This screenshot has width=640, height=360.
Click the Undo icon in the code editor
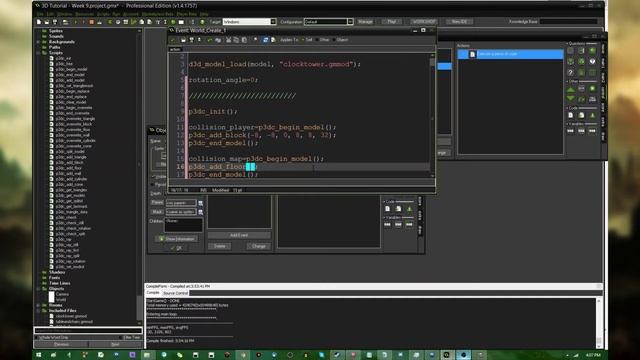pos(209,40)
